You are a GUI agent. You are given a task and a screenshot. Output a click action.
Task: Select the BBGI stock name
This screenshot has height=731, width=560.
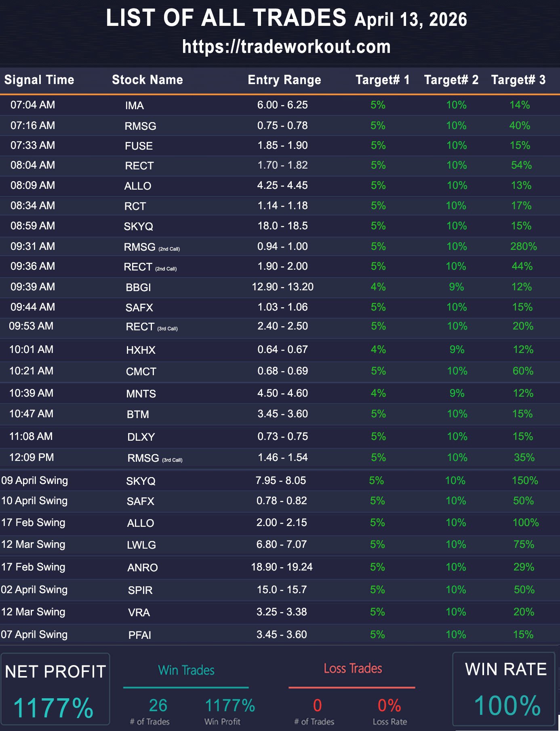138,287
